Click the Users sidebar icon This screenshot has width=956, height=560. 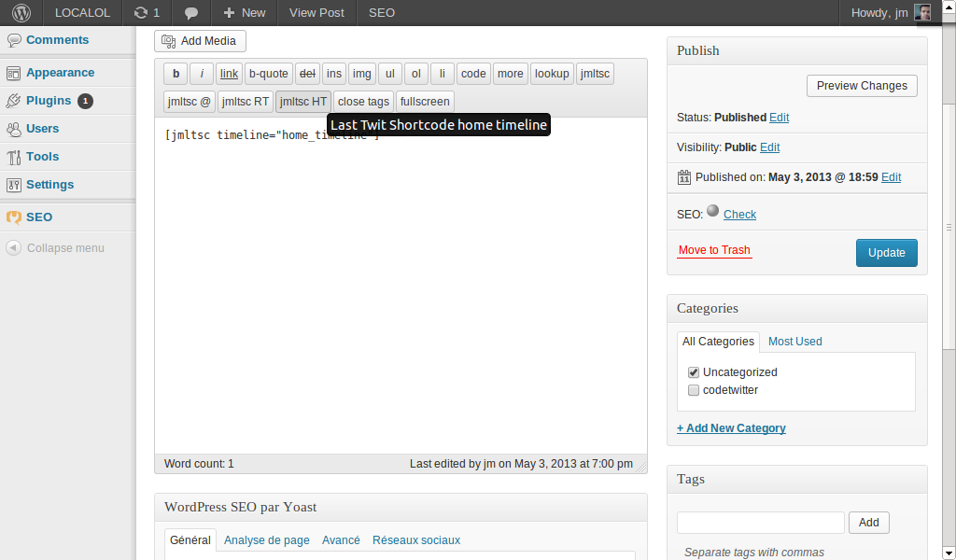pyautogui.click(x=13, y=129)
